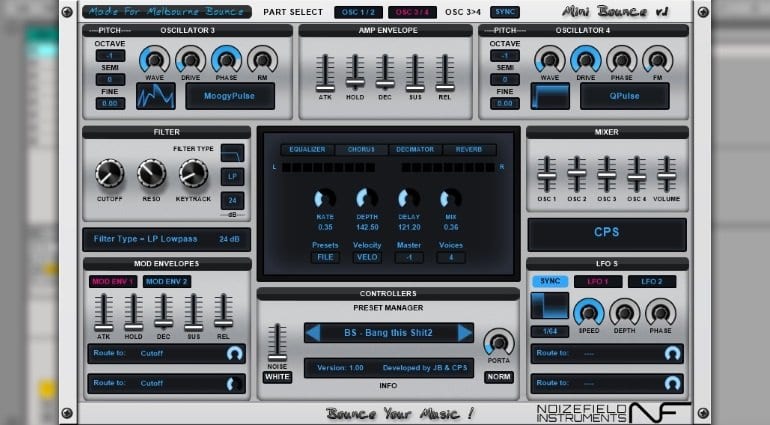Switch to the DECIMATOR effect tab
The image size is (770, 425).
[415, 149]
